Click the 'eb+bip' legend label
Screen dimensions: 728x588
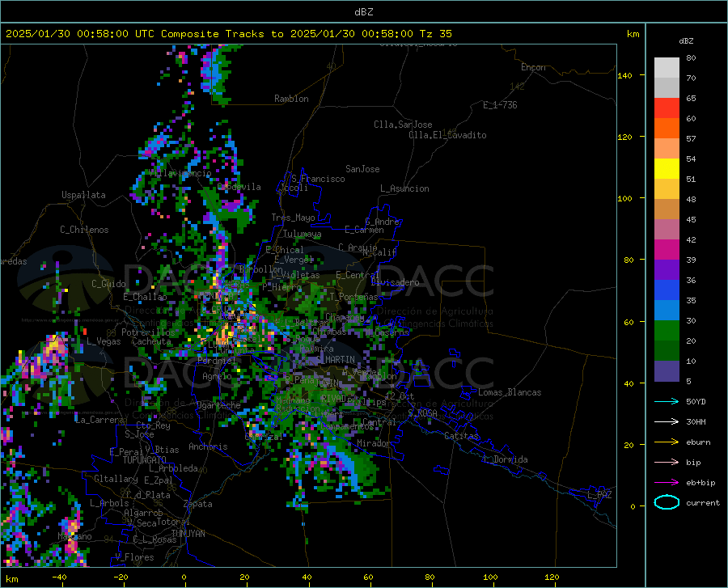(x=700, y=483)
